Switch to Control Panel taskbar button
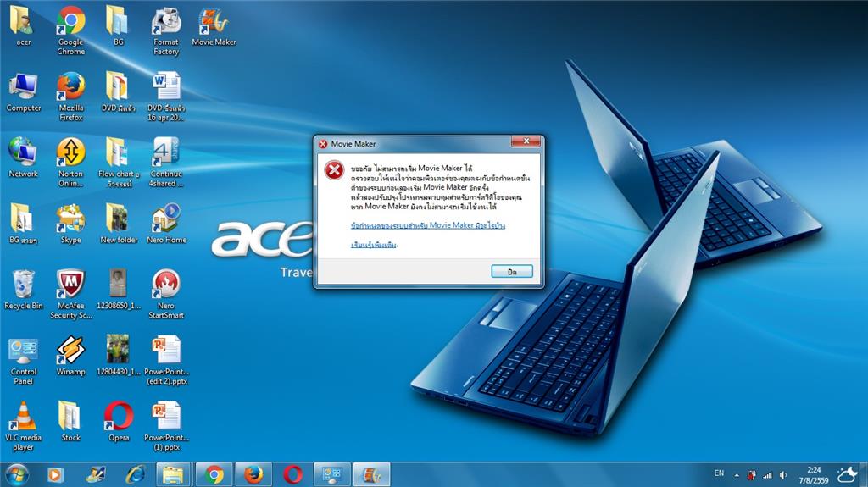This screenshot has width=868, height=487. 332,475
